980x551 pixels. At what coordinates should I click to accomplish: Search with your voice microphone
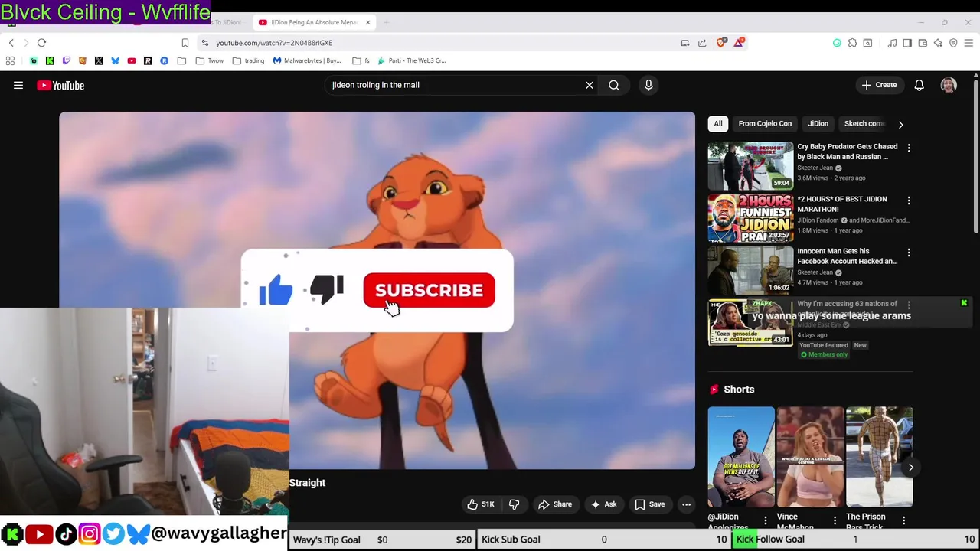pos(648,85)
